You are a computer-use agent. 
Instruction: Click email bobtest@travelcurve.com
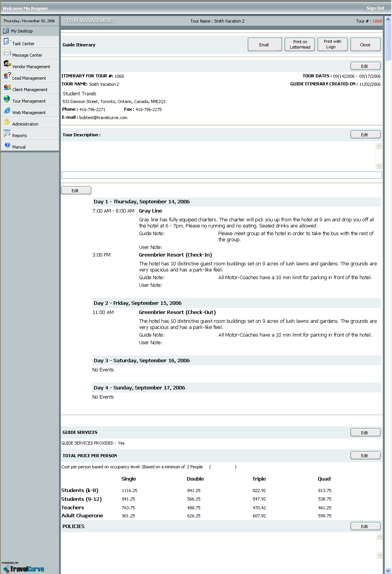coord(103,118)
